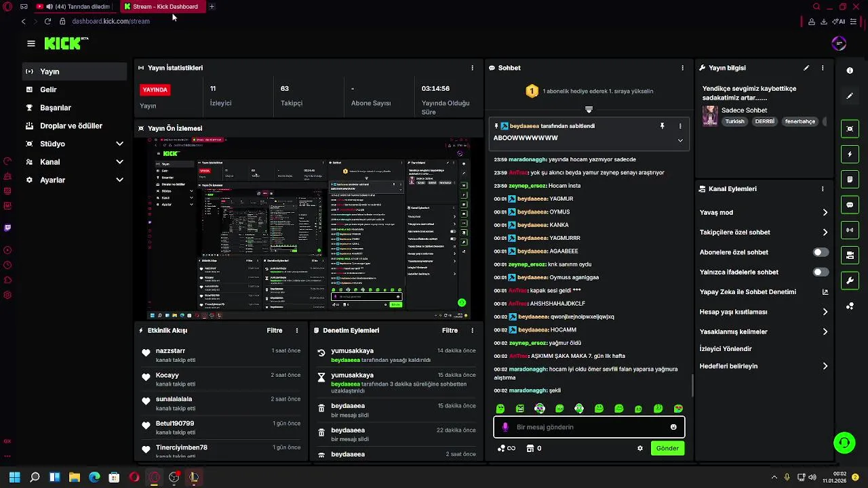
Task: Select the pencil icon in right rail
Action: pyautogui.click(x=850, y=96)
